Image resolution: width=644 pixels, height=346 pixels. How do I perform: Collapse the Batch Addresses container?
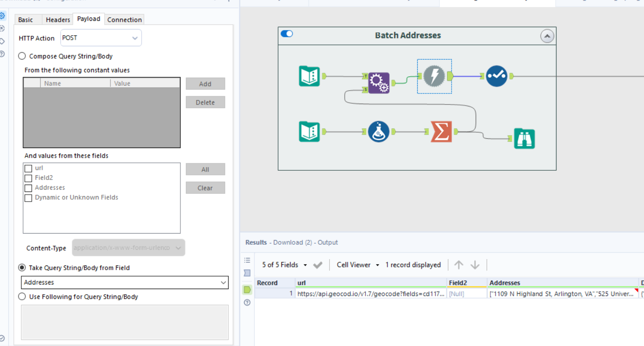[547, 36]
